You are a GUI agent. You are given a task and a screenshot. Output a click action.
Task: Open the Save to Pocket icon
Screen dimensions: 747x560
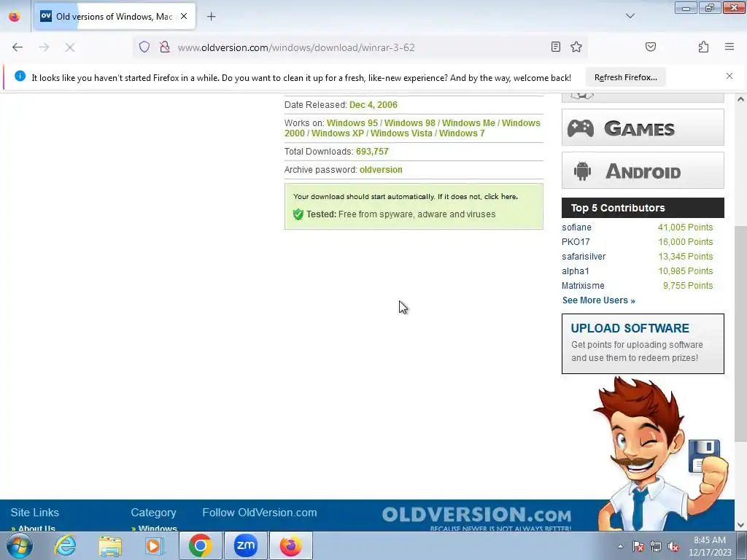650,47
